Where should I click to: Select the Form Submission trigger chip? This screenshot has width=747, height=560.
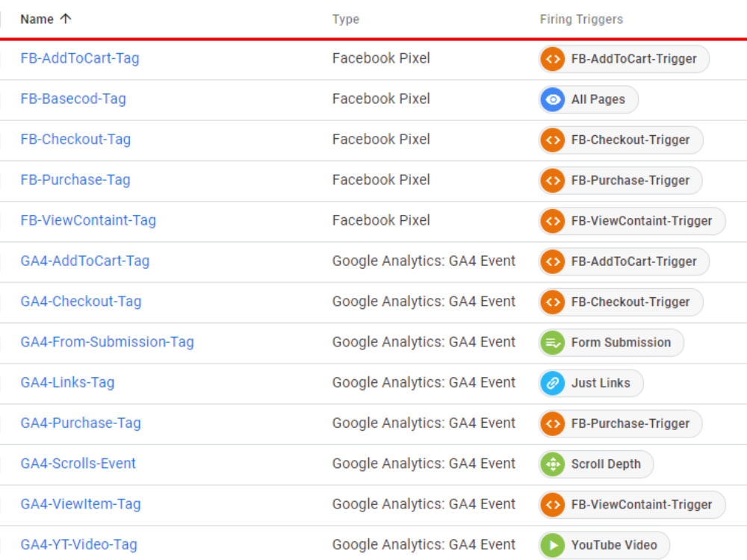point(610,342)
